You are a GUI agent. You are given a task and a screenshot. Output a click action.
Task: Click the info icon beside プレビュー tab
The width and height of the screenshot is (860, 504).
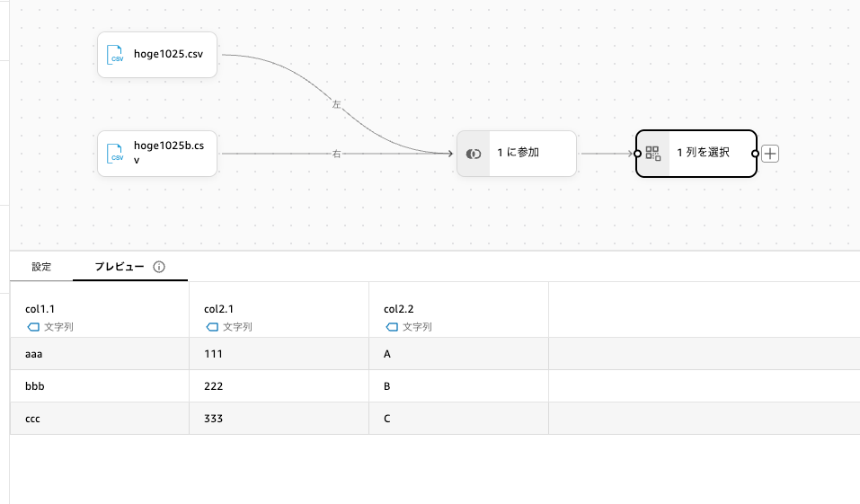(159, 267)
